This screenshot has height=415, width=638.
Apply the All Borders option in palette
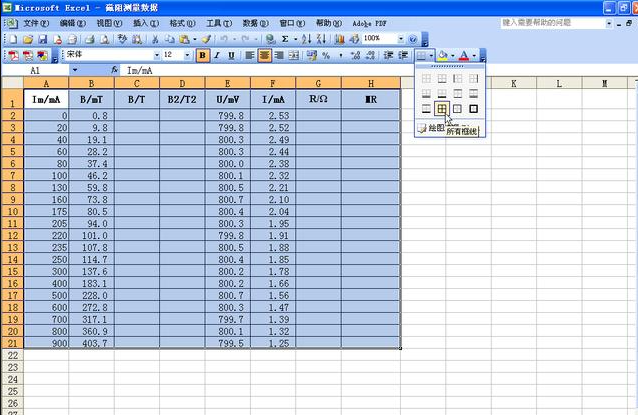coord(441,108)
